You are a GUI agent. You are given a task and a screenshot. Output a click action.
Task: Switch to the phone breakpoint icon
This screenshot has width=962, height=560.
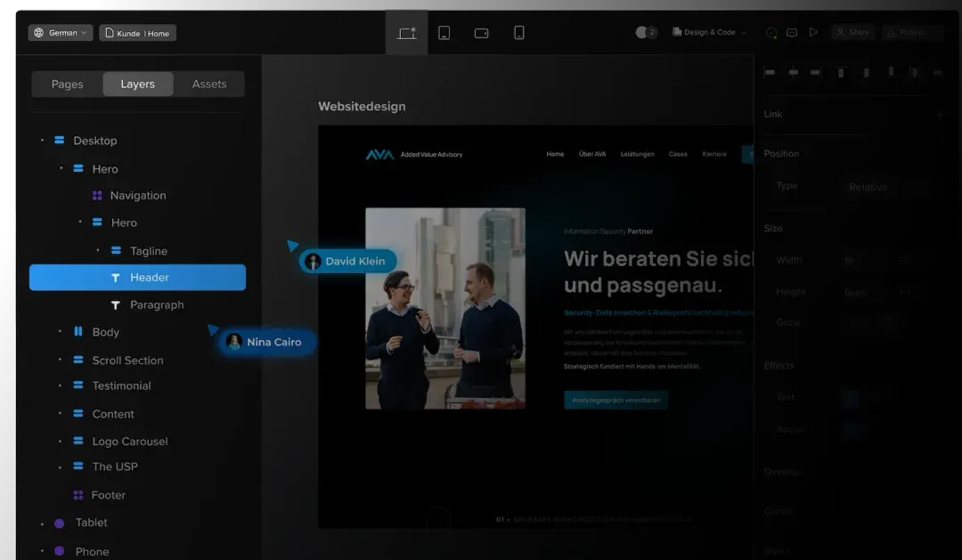(519, 33)
